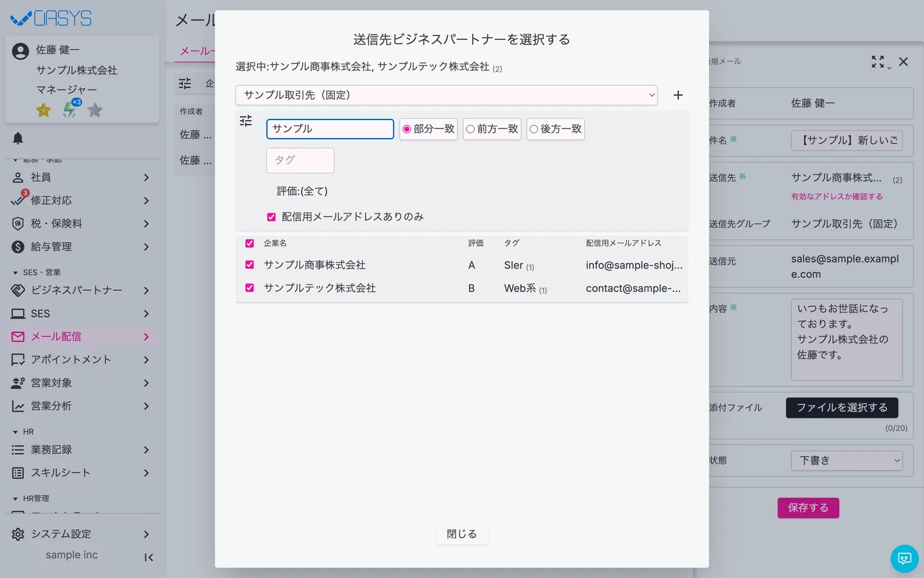The image size is (924, 578).
Task: Click the mail envelope icon in sidebar
Action: coord(18,337)
